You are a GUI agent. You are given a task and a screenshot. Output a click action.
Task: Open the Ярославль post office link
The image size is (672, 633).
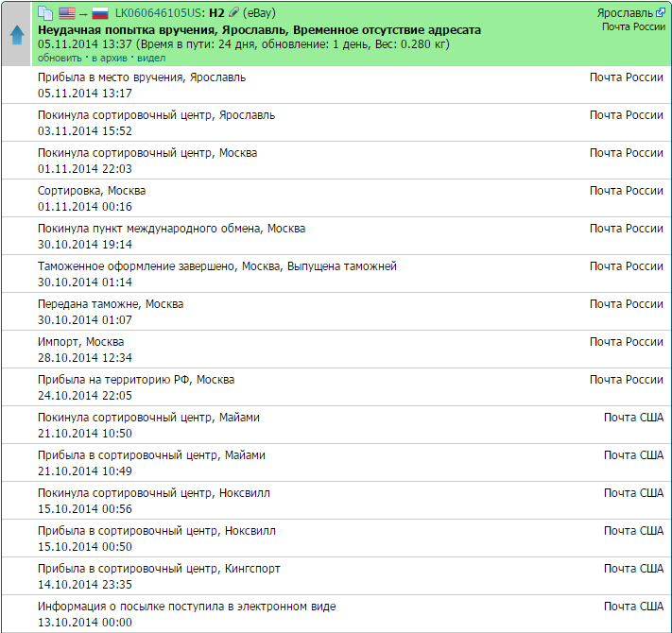[625, 13]
